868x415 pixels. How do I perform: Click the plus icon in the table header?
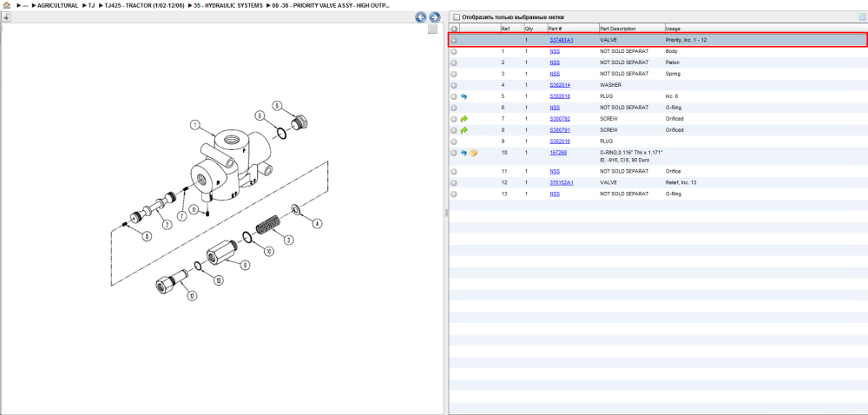click(454, 29)
